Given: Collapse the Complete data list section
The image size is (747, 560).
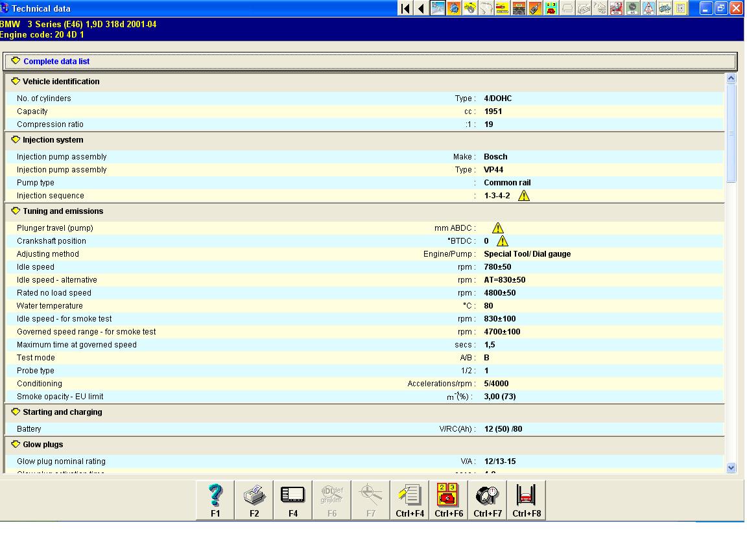Looking at the screenshot, I should coord(16,61).
